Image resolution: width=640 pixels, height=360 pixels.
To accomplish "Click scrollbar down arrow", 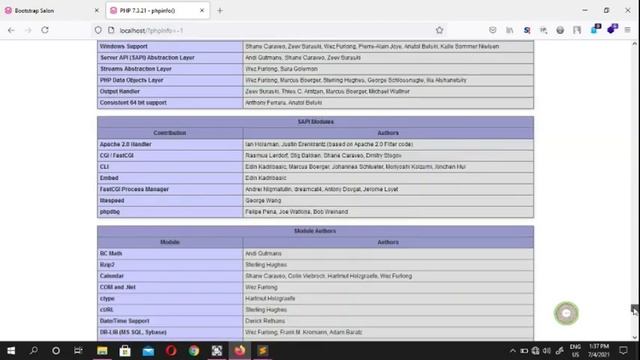I will coord(635,337).
